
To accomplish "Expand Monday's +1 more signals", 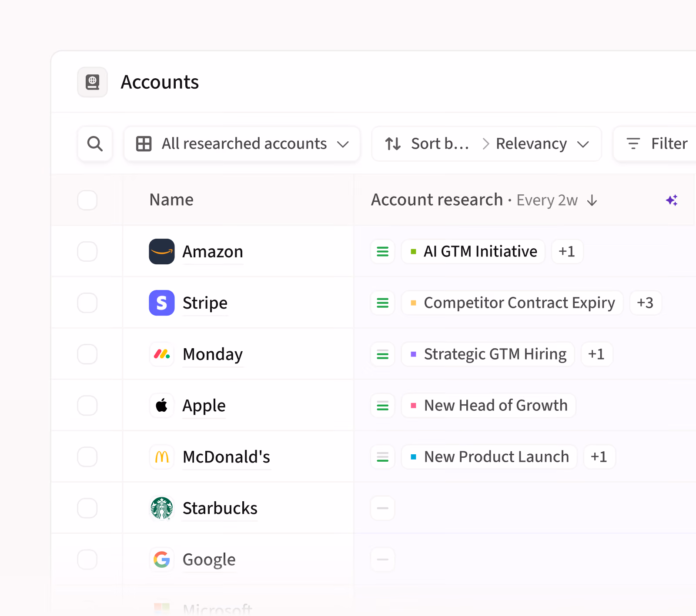I will point(596,354).
